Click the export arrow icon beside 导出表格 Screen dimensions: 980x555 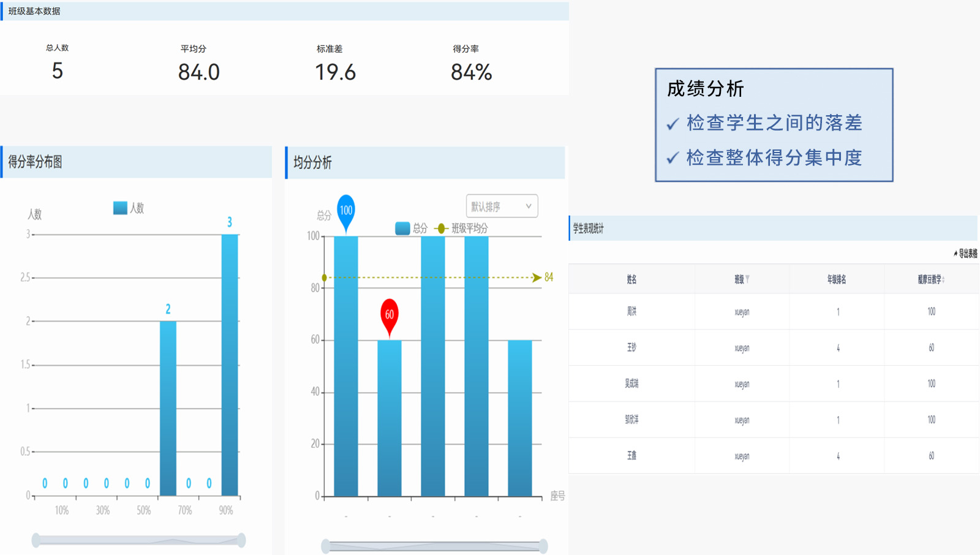955,254
